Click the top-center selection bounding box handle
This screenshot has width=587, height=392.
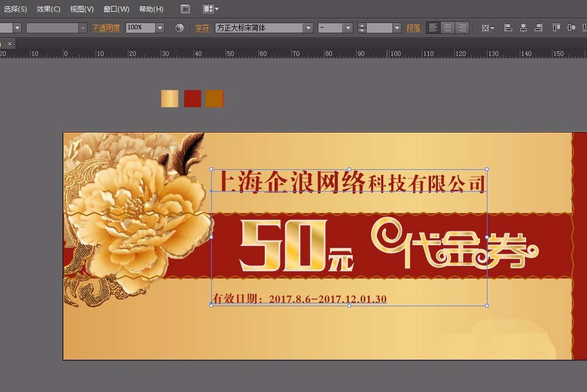[x=349, y=169]
